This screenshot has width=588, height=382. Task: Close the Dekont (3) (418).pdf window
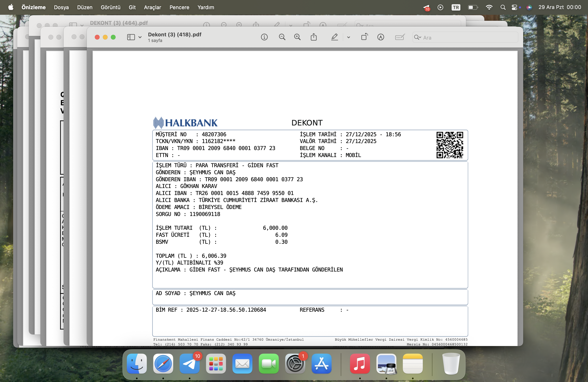97,37
